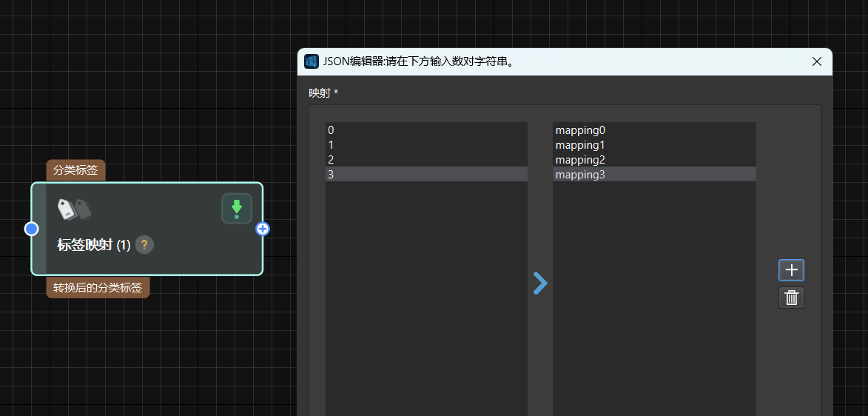Open help question mark on 标签映射 node
The height and width of the screenshot is (416, 868).
click(x=144, y=245)
